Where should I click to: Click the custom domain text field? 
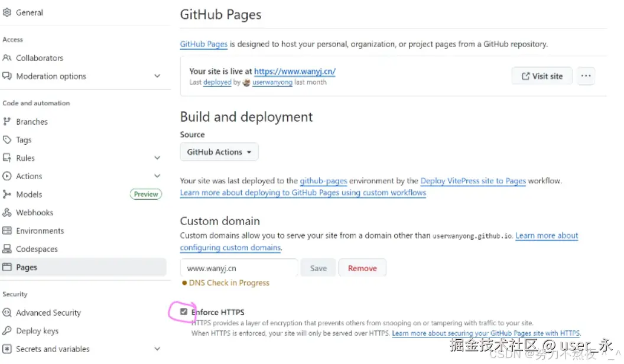pyautogui.click(x=239, y=268)
